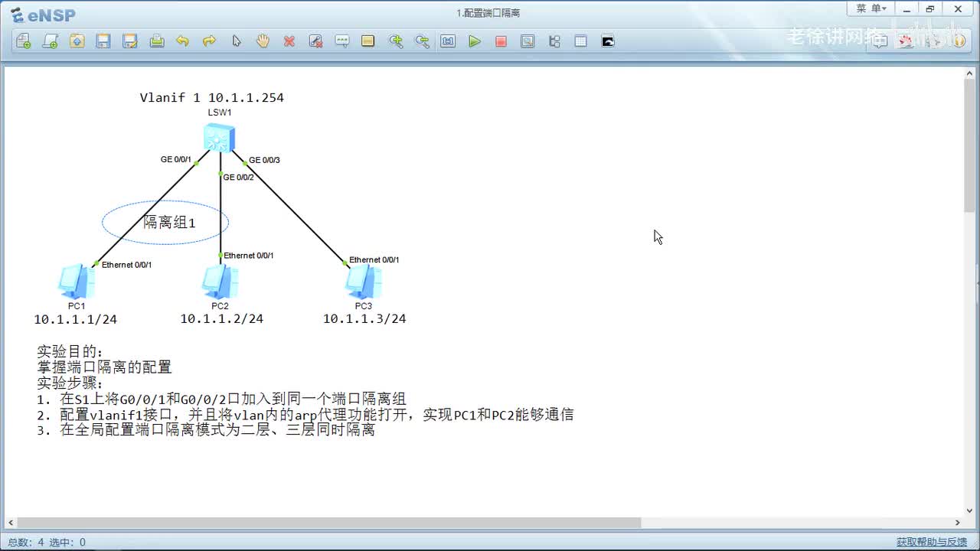Click the 10.1.1.2/24 address label
Viewport: 980px width, 551px height.
(x=222, y=318)
